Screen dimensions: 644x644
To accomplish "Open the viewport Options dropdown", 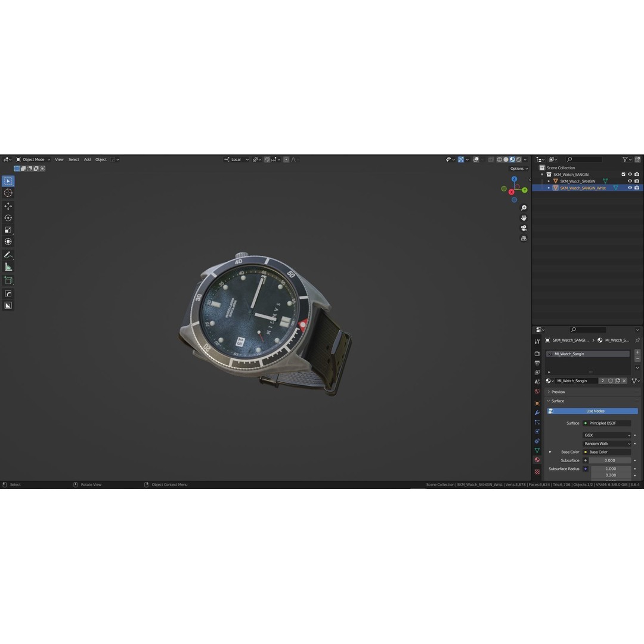I will 519,169.
